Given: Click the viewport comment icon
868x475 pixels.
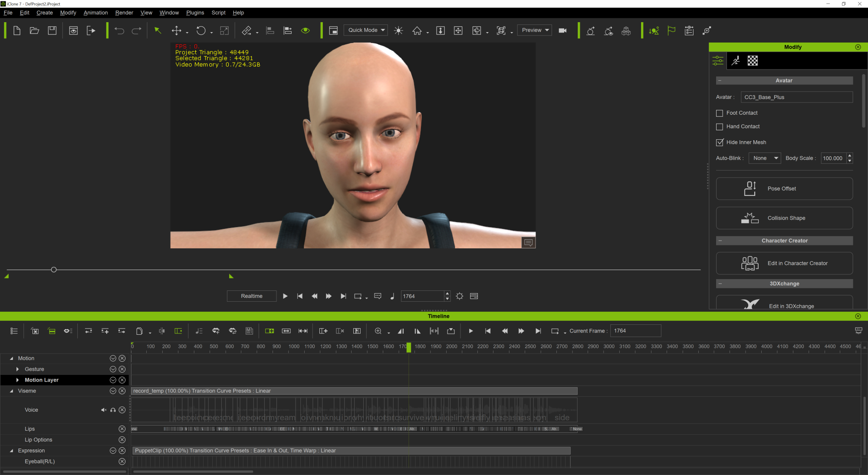Looking at the screenshot, I should tap(528, 243).
